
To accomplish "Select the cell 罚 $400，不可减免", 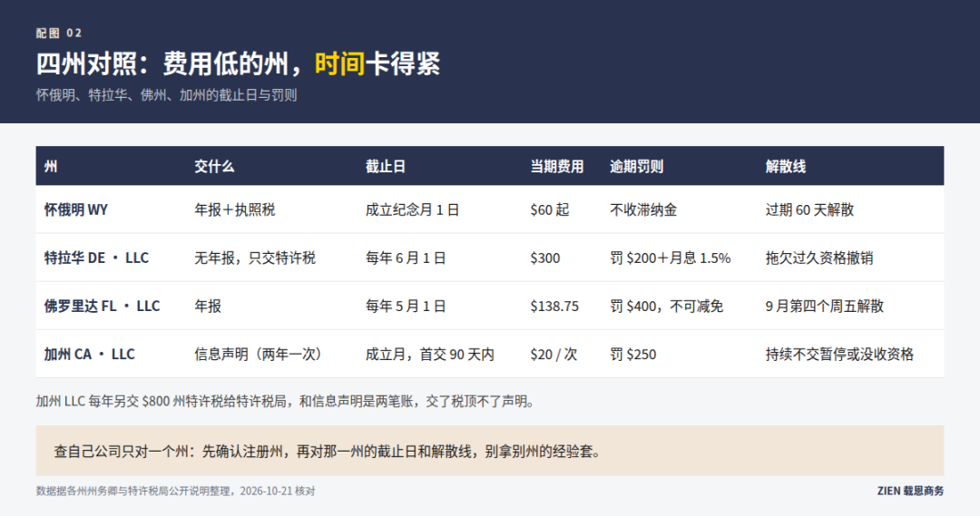I will (666, 307).
